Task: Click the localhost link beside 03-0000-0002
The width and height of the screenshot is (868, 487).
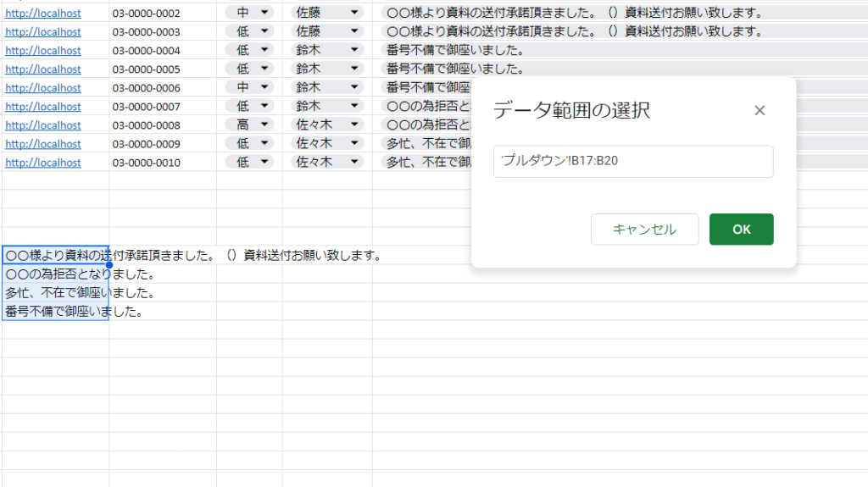Action: pos(43,14)
